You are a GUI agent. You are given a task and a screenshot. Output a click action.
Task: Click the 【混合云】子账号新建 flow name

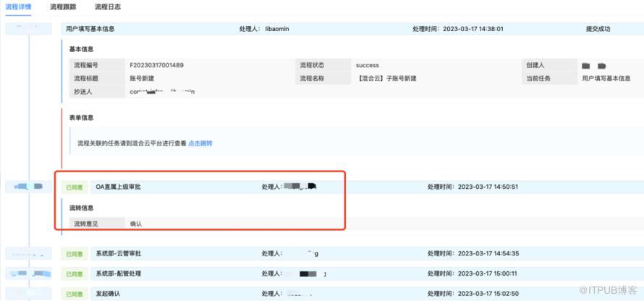(x=387, y=78)
